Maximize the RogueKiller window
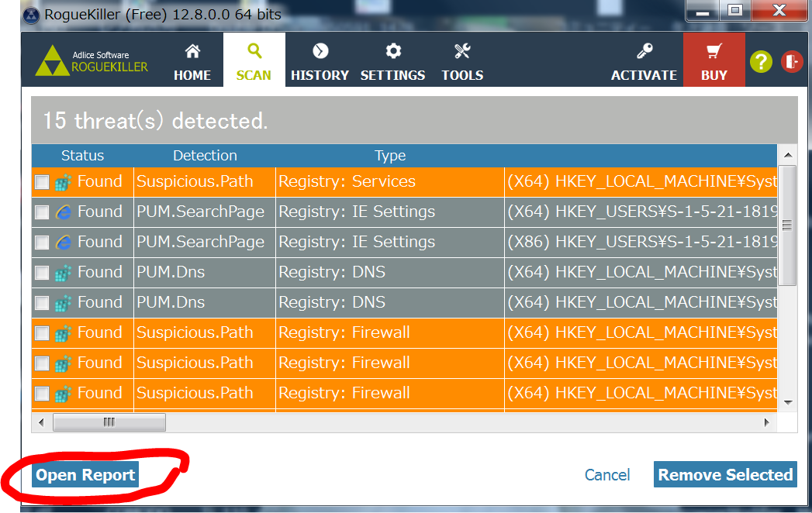Viewport: 812px width, 513px height. pyautogui.click(x=735, y=12)
